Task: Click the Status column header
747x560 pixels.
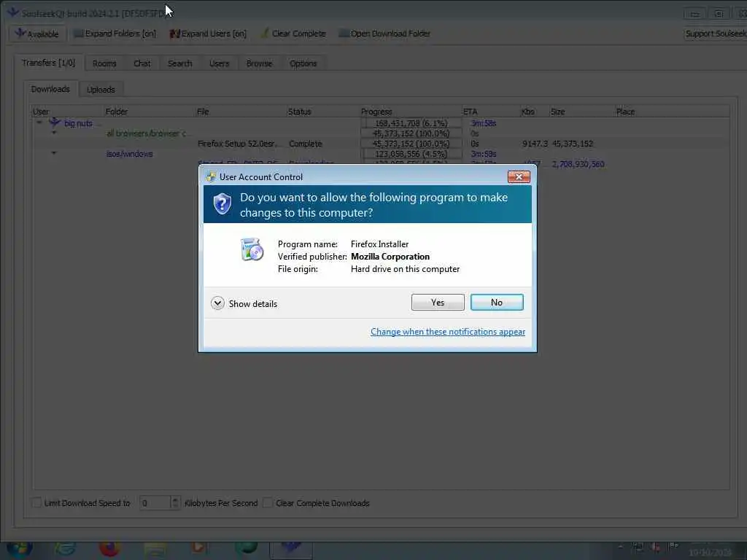Action: point(322,112)
